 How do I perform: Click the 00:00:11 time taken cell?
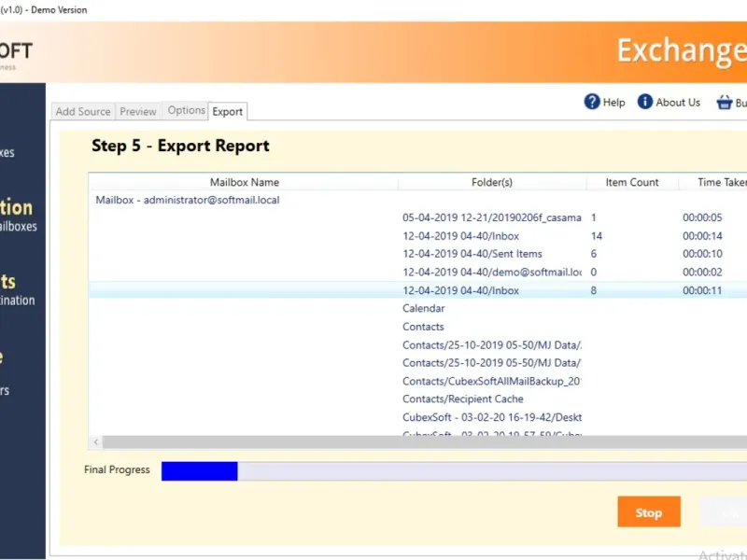[x=702, y=290]
